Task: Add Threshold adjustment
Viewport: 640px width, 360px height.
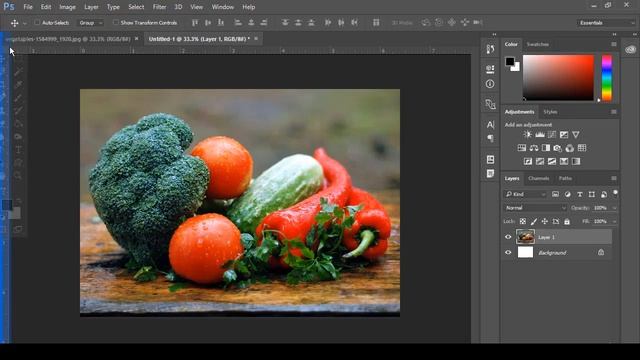Action: [x=552, y=162]
